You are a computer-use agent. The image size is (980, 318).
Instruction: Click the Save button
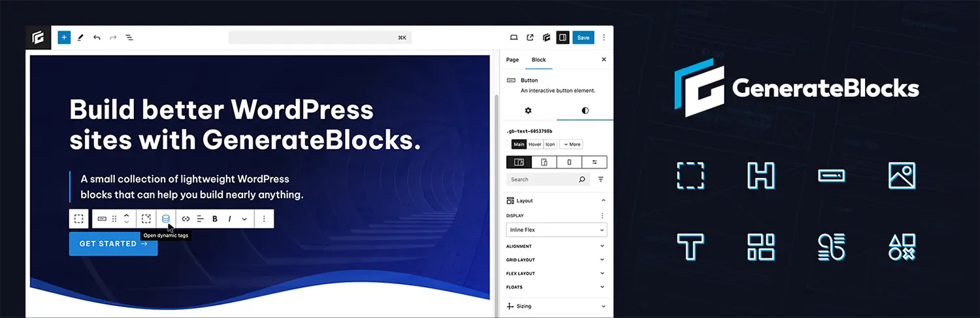click(x=583, y=37)
